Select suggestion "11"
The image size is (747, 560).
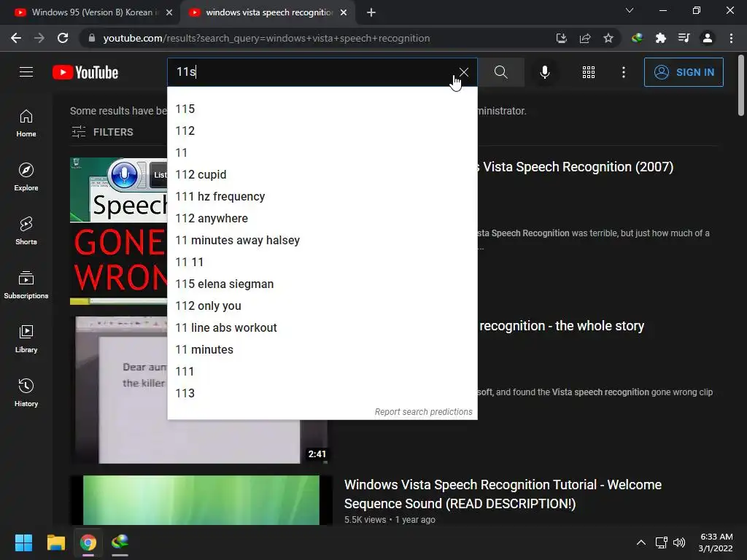322,153
